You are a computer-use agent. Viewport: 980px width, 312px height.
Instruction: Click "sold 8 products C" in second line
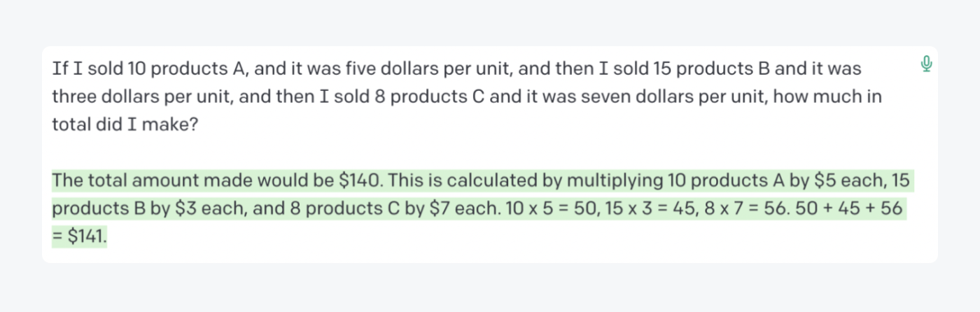pos(398,97)
